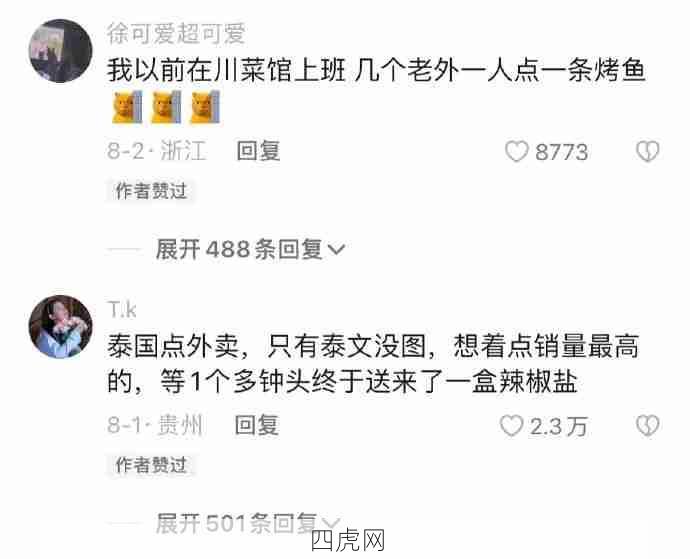Like the 川菜馆 comment with 8773 likes
The image size is (690, 559).
(516, 151)
